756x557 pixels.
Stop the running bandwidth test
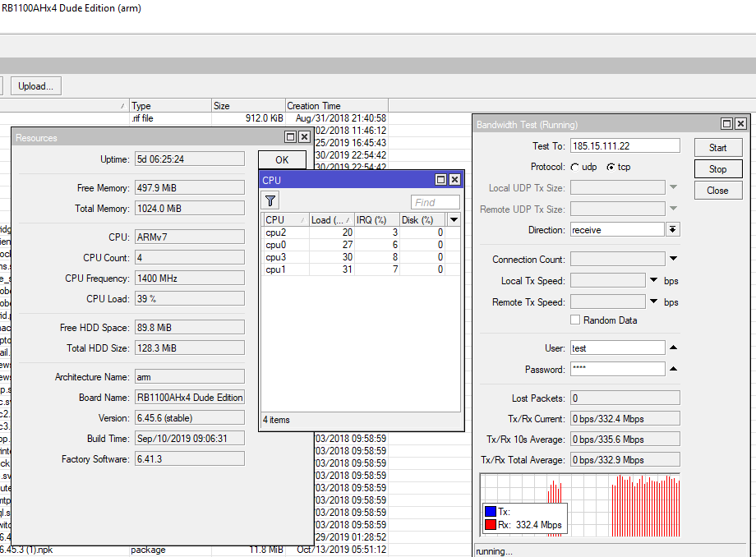click(x=718, y=169)
